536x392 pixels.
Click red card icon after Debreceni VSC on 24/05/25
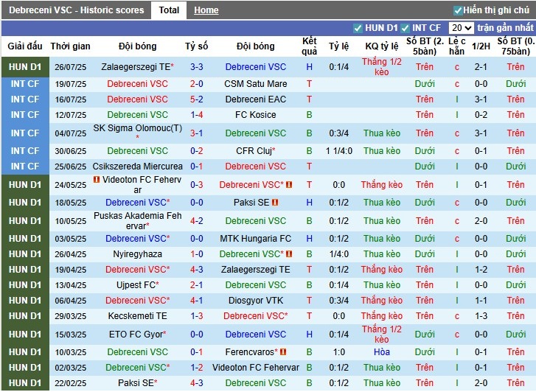click(289, 185)
